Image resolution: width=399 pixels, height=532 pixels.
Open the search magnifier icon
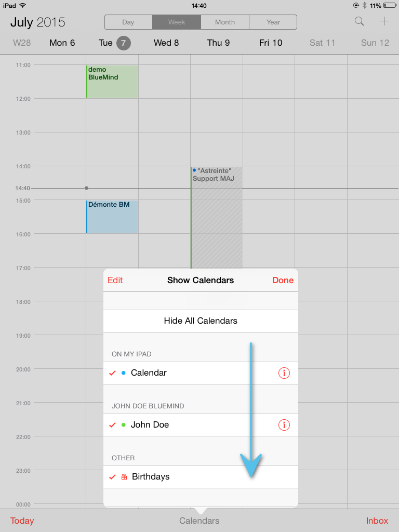click(x=360, y=22)
